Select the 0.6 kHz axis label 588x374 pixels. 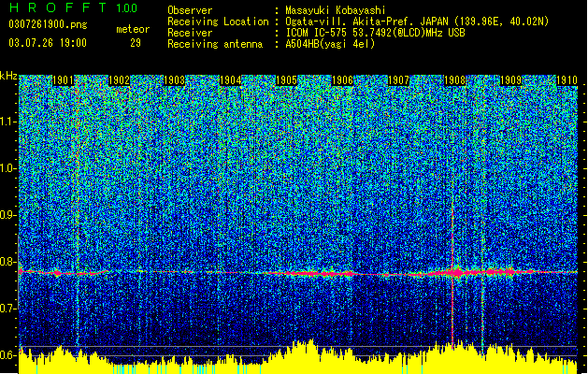7,355
